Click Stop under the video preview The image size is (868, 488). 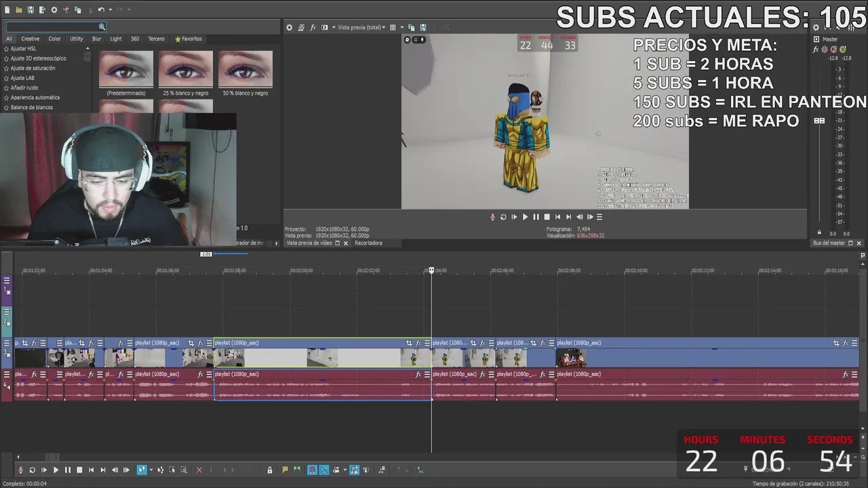click(547, 217)
